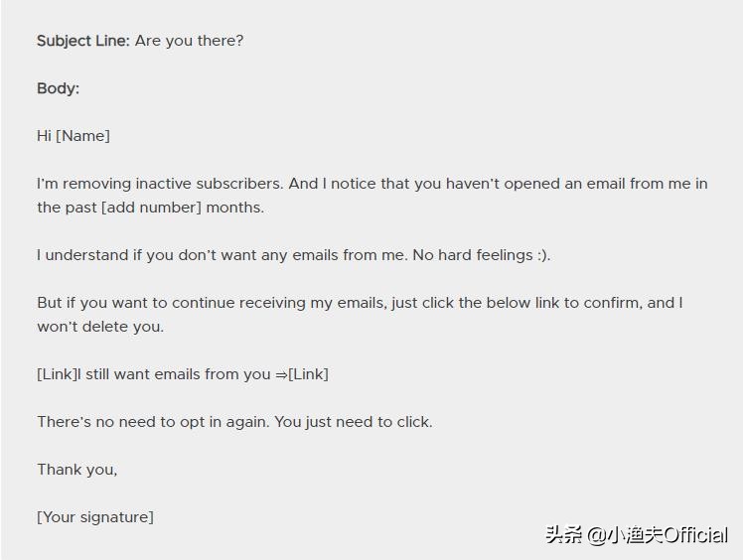Click the "Subject Line:" label

coord(83,41)
